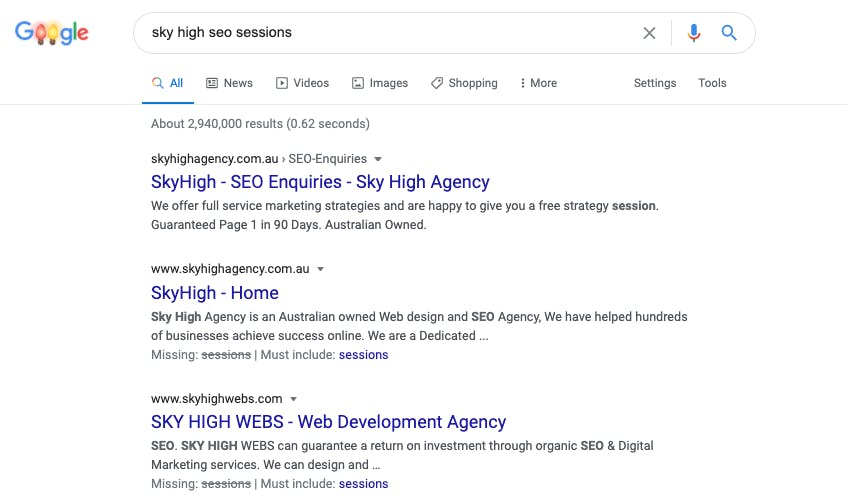Open Settings menu
The image size is (847, 498).
click(x=655, y=83)
